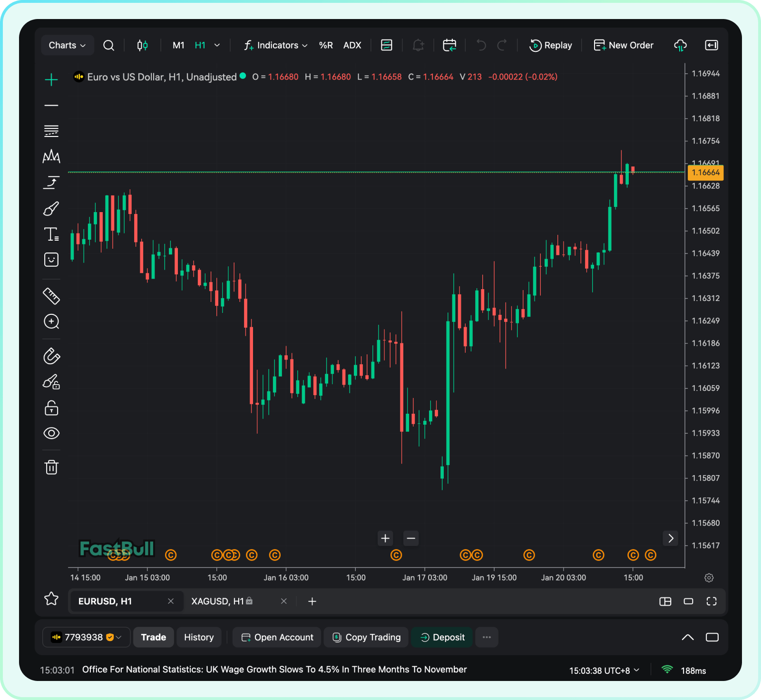Select the text annotation tool
The height and width of the screenshot is (700, 761).
(51, 234)
